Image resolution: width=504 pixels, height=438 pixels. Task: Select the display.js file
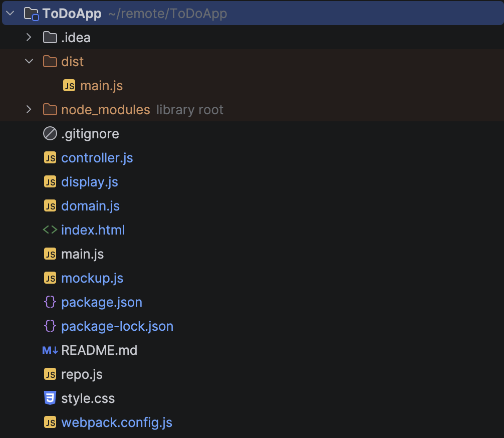pyautogui.click(x=89, y=182)
